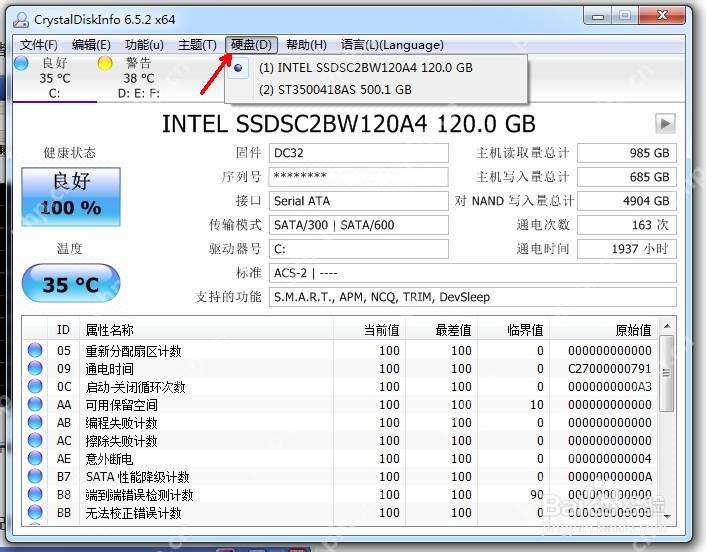Click the blue 良好 status icon for C:
706x552 pixels.
21,63
